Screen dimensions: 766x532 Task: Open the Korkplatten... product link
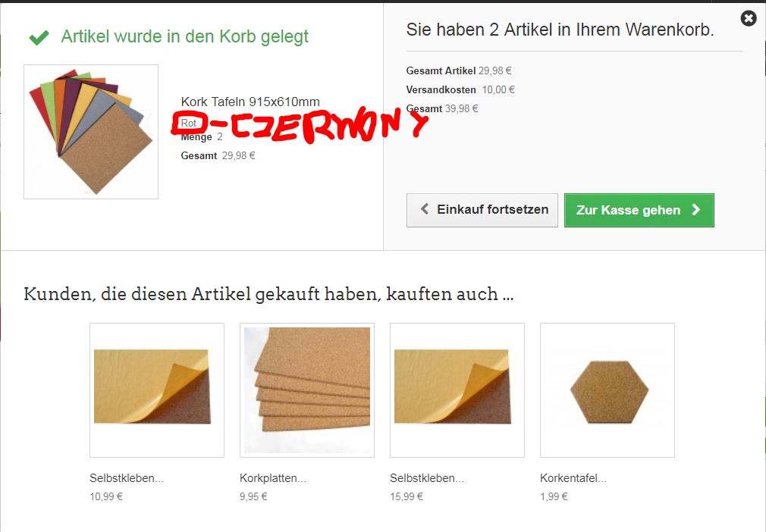click(272, 478)
